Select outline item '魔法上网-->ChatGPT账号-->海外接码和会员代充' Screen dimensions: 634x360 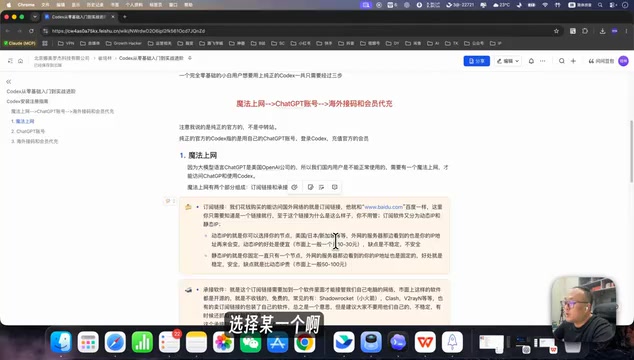coord(62,111)
